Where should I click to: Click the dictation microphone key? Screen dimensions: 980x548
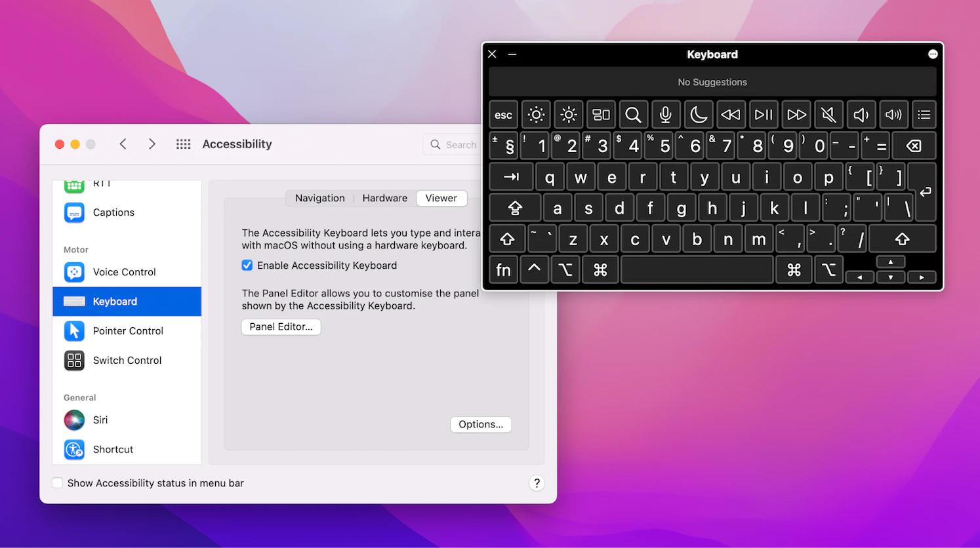point(666,114)
